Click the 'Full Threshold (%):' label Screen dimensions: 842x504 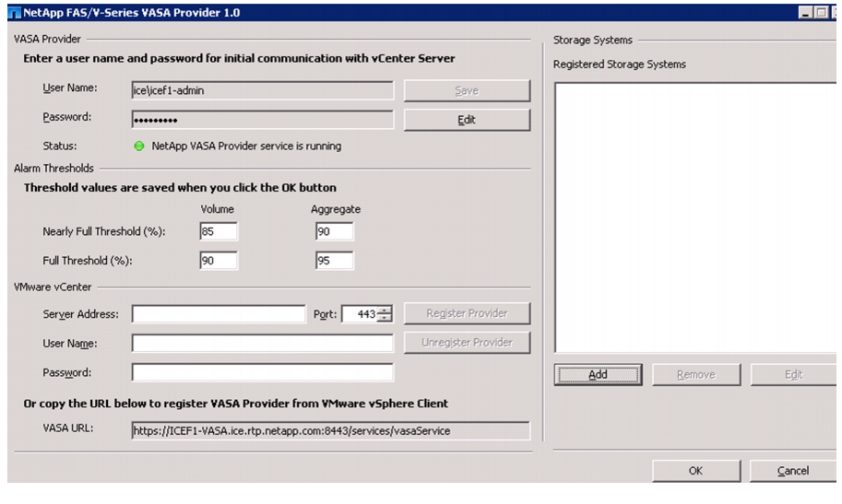(x=88, y=261)
